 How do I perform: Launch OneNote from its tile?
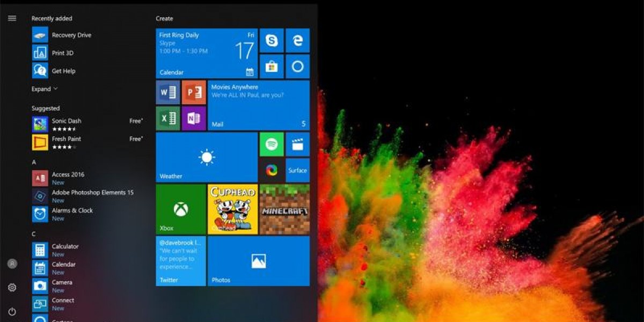[x=194, y=118]
